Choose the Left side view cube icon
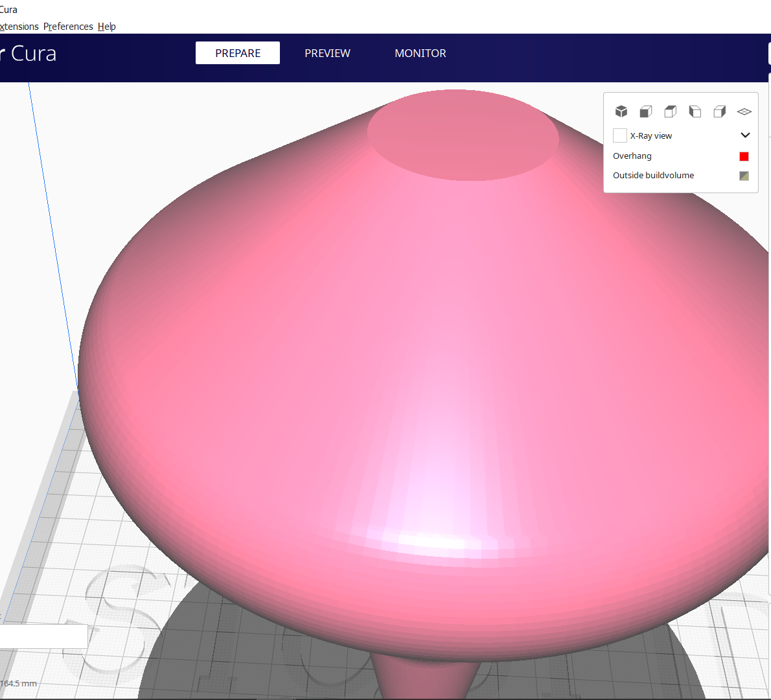This screenshot has width=771, height=700. click(x=695, y=111)
